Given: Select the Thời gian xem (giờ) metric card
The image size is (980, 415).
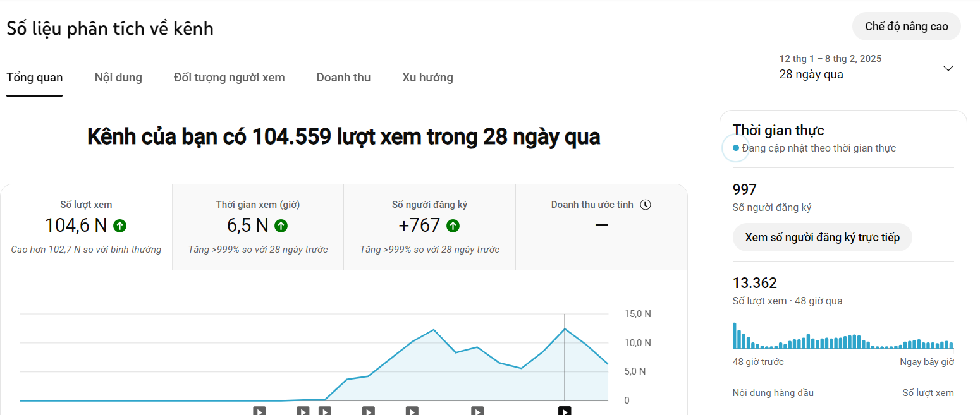Looking at the screenshot, I should pyautogui.click(x=258, y=227).
